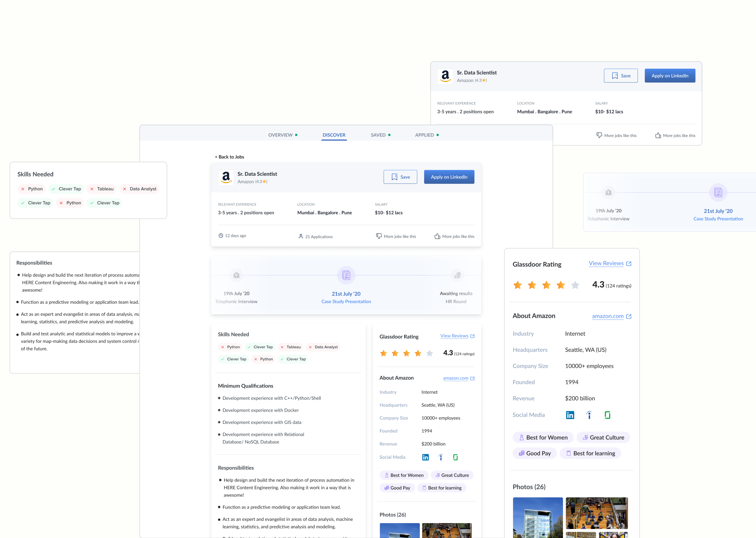The width and height of the screenshot is (756, 538).
Task: Open the large amazon.com link
Action: pos(607,316)
